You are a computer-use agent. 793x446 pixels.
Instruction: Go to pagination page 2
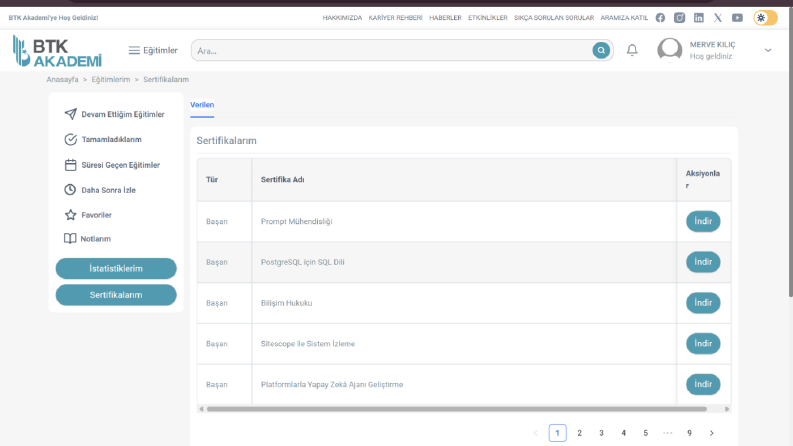coord(580,433)
